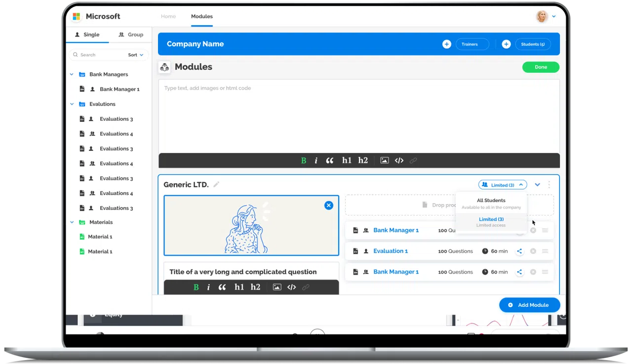Toggle italic in the Modules description toolbar
Image resolution: width=632 pixels, height=364 pixels.
point(316,160)
